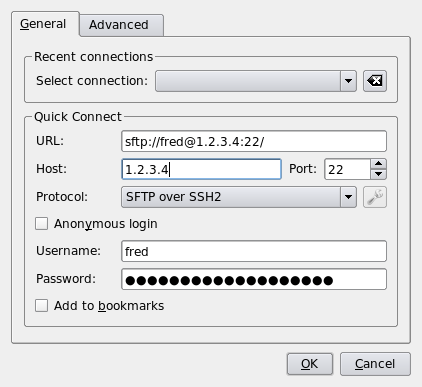Confirm the connection with OK
Image resolution: width=422 pixels, height=387 pixels.
click(x=310, y=364)
